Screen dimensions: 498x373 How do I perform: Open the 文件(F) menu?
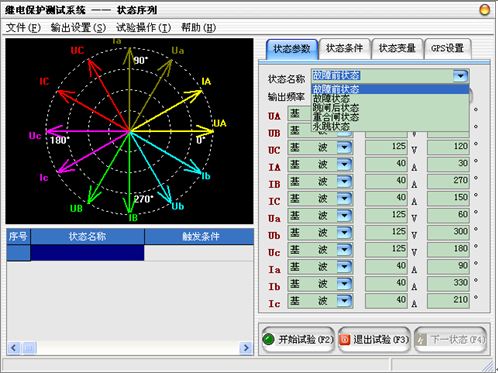tap(23, 27)
